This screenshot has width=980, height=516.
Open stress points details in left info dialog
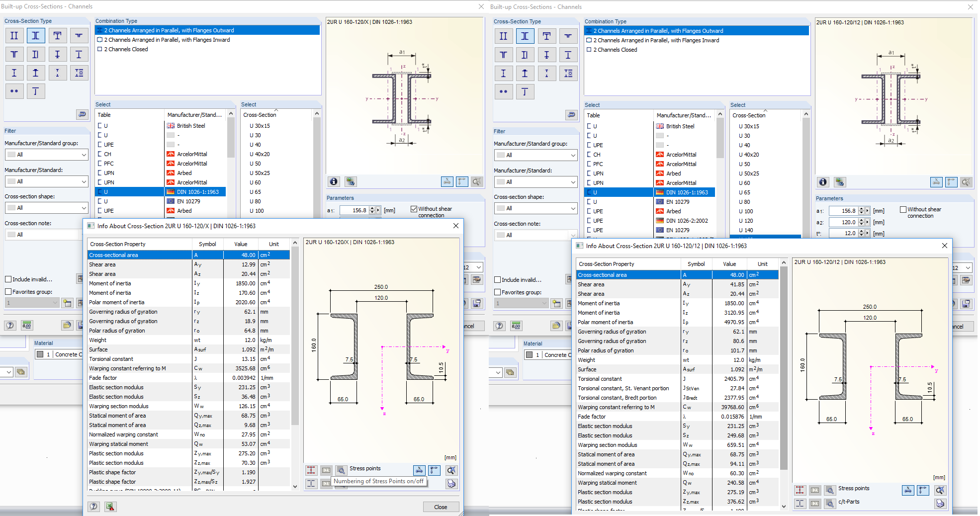coord(341,470)
